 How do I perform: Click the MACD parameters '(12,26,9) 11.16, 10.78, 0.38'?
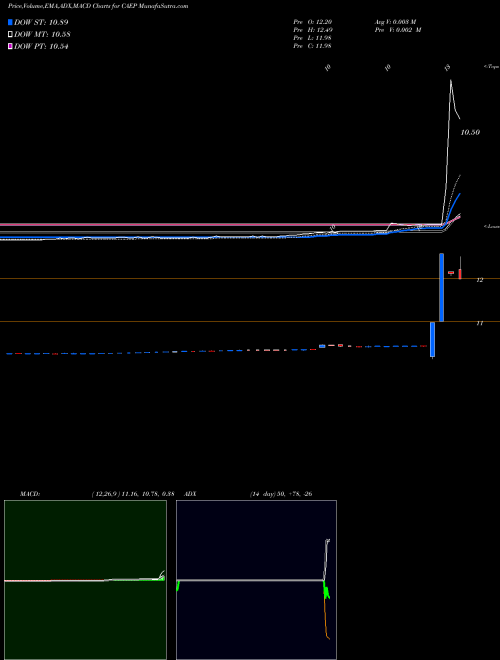coord(133,494)
